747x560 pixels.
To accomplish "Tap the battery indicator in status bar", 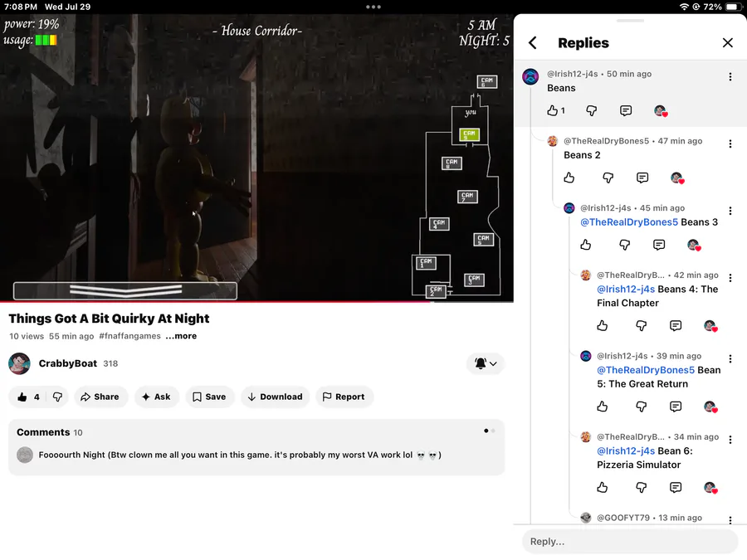I will point(732,7).
